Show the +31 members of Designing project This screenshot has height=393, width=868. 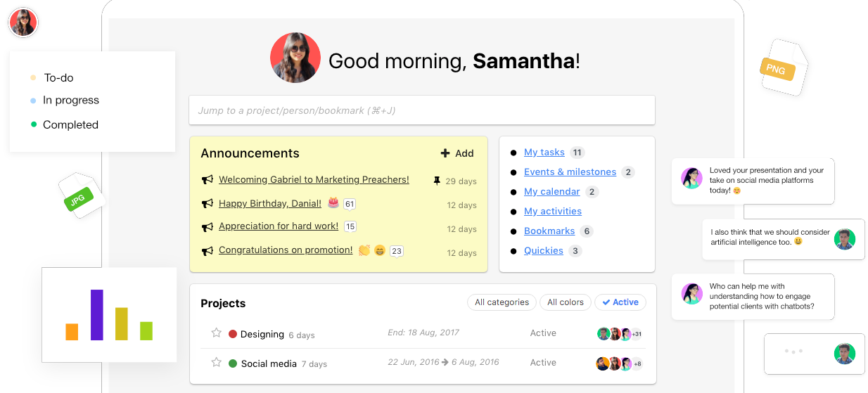[637, 334]
